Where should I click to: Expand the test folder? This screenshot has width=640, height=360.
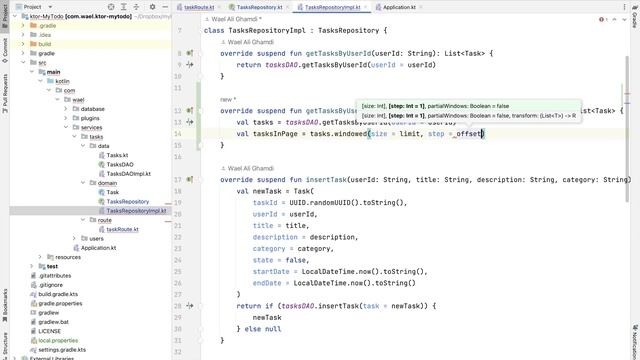(32, 266)
